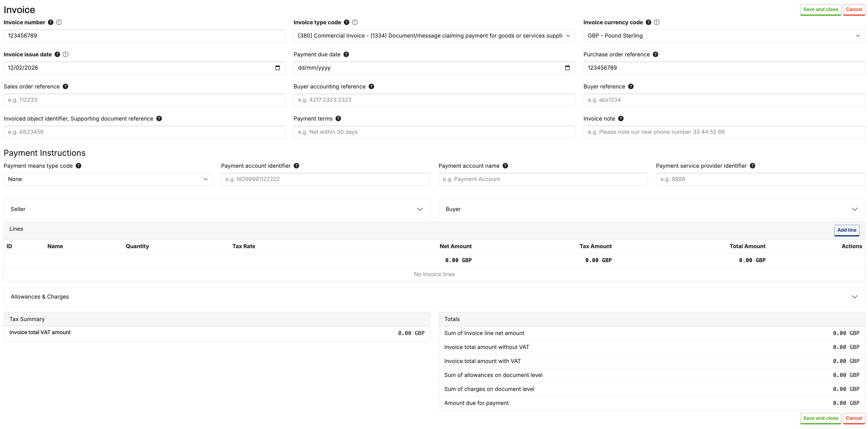Focus the Sales order reference field

tap(144, 100)
